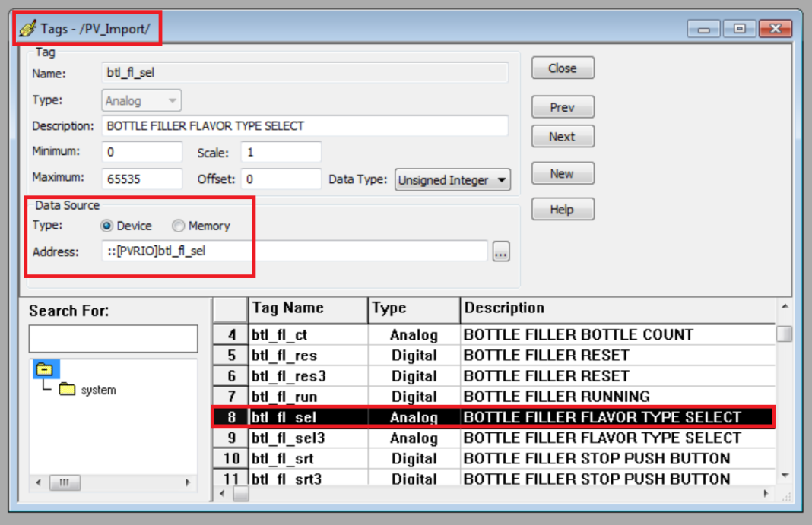Click the disabled Type combo showing Analog

tap(141, 100)
